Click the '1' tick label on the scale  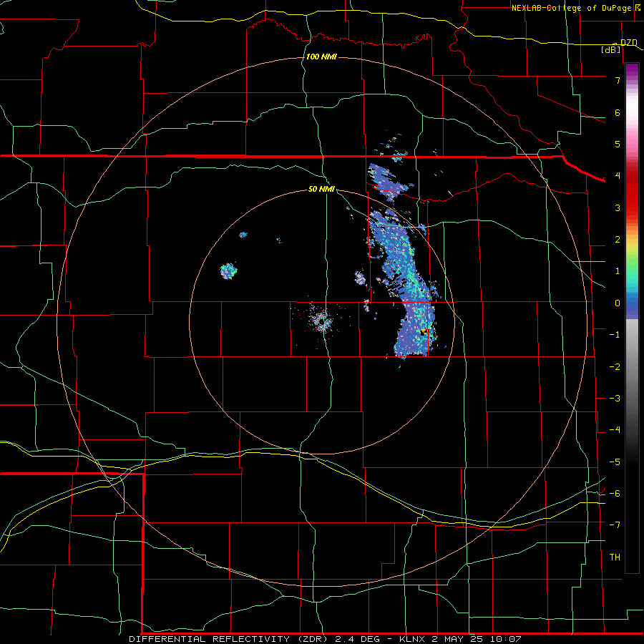[618, 271]
